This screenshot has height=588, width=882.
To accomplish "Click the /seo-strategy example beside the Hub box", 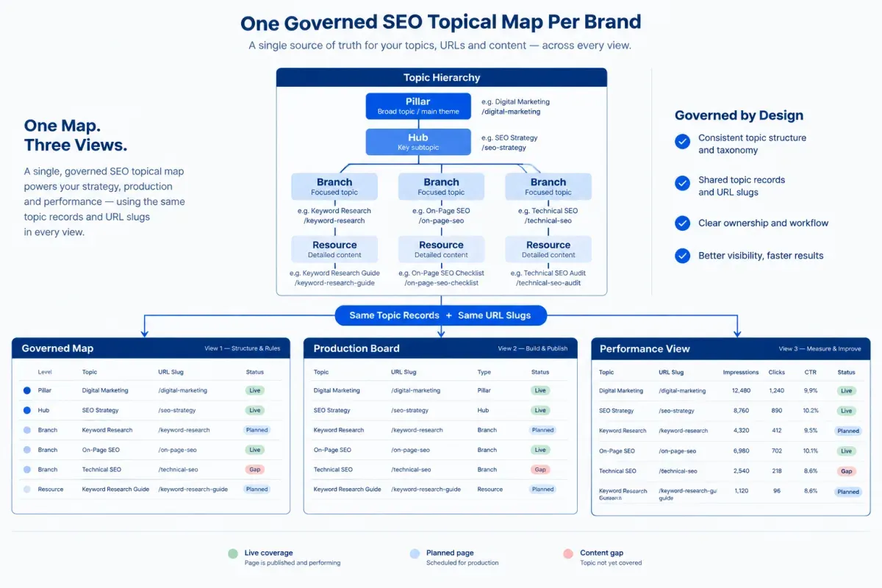I will (503, 147).
